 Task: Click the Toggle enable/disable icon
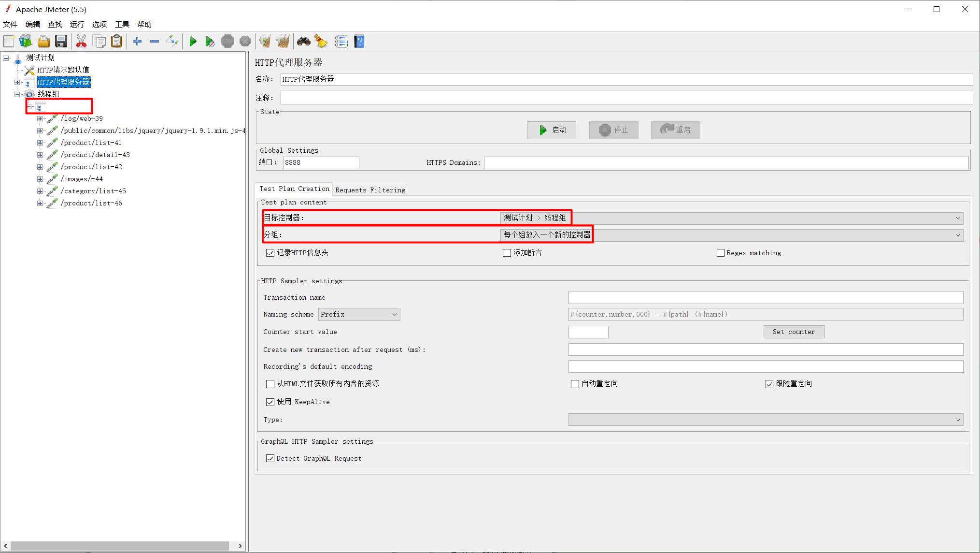(x=172, y=42)
